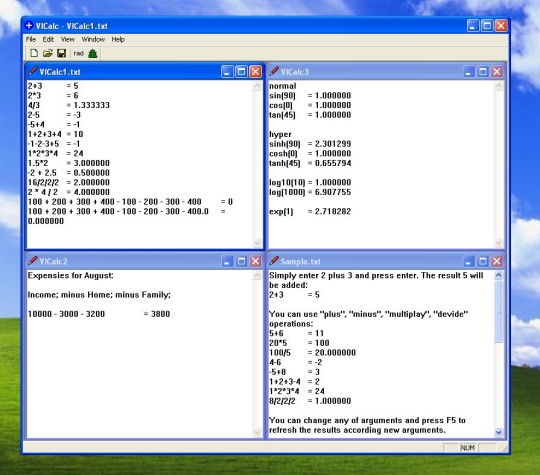The image size is (540, 475).
Task: Open the Edit menu
Action: 48,39
